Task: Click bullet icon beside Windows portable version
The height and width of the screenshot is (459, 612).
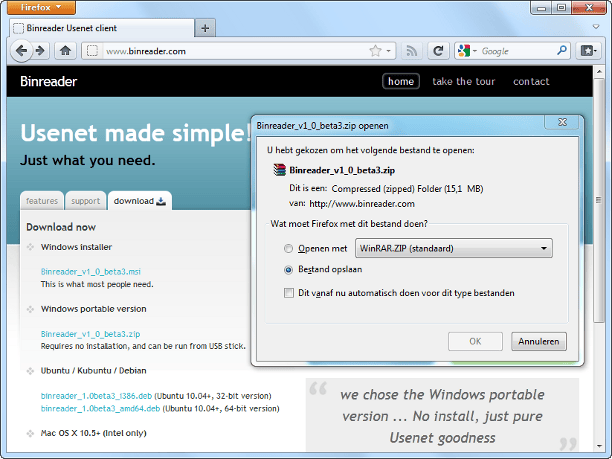Action: pyautogui.click(x=30, y=309)
